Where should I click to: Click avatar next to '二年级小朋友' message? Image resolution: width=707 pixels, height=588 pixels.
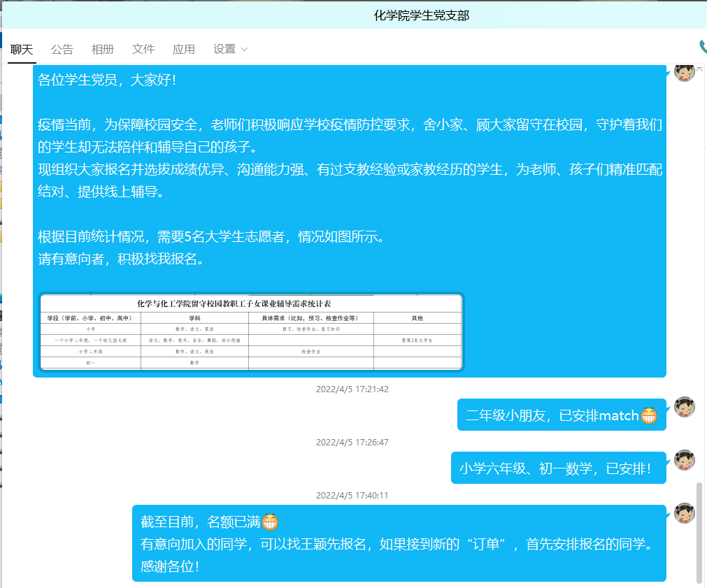685,407
